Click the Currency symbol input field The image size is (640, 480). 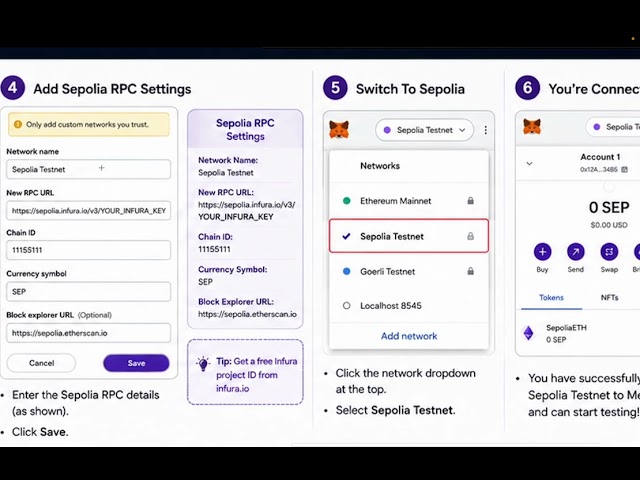88,291
